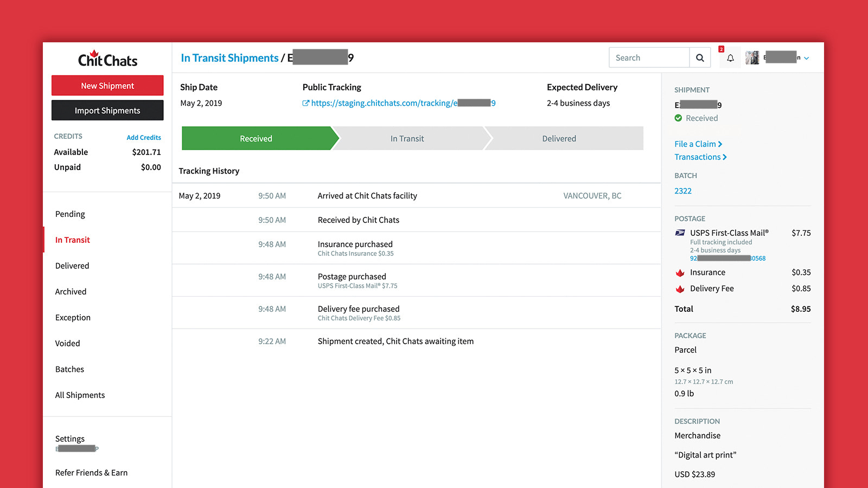This screenshot has height=488, width=868.
Task: Click the 'USPS First-Class Mail®' postage label
Action: point(729,233)
